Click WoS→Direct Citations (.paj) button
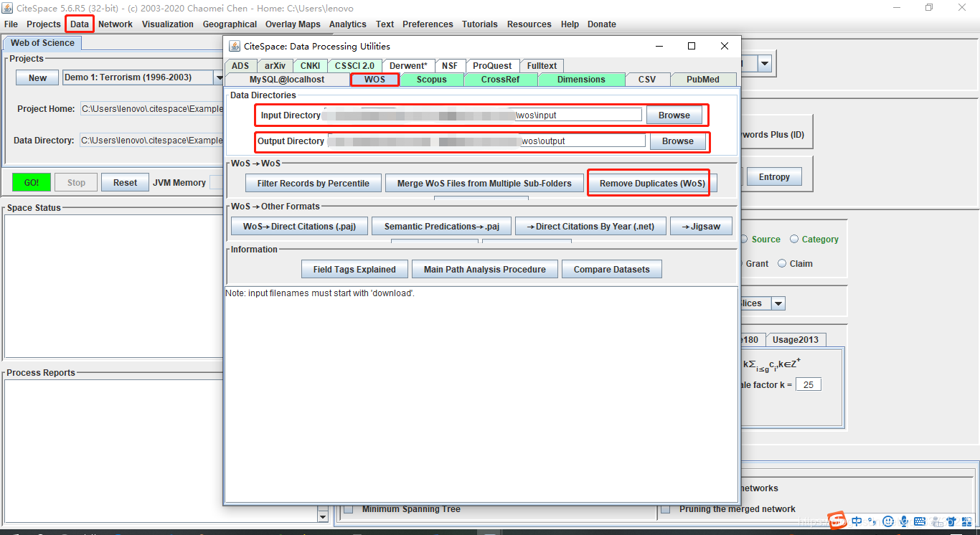Screen dimensions: 980x535 click(300, 227)
